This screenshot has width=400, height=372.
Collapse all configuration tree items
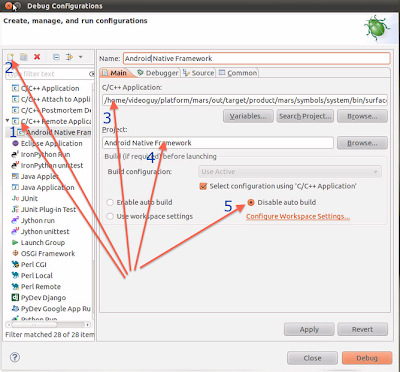[x=56, y=57]
